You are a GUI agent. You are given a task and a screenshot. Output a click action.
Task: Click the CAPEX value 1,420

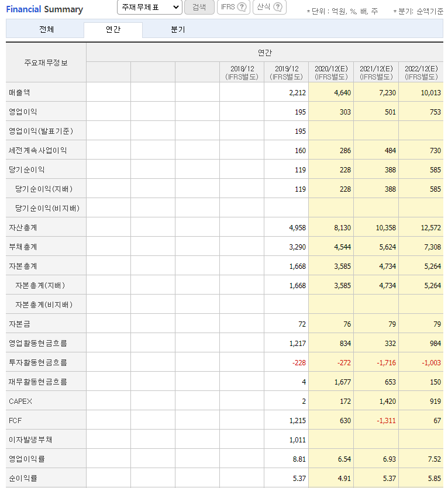[x=387, y=402]
